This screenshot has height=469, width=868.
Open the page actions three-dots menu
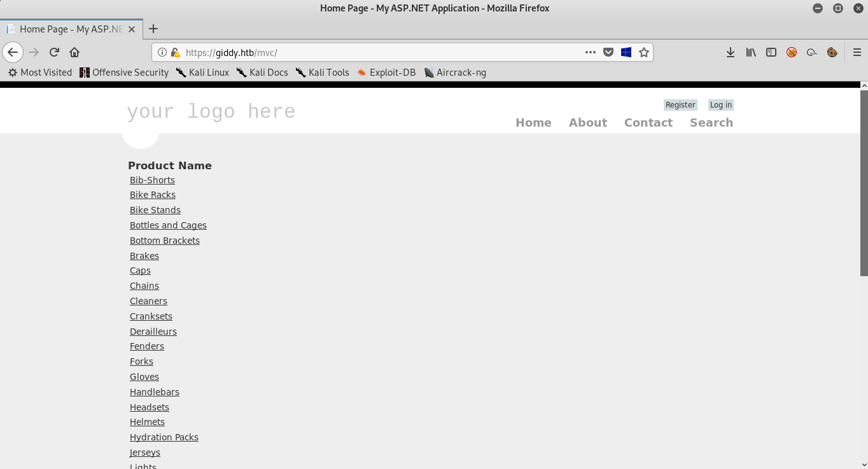(591, 52)
